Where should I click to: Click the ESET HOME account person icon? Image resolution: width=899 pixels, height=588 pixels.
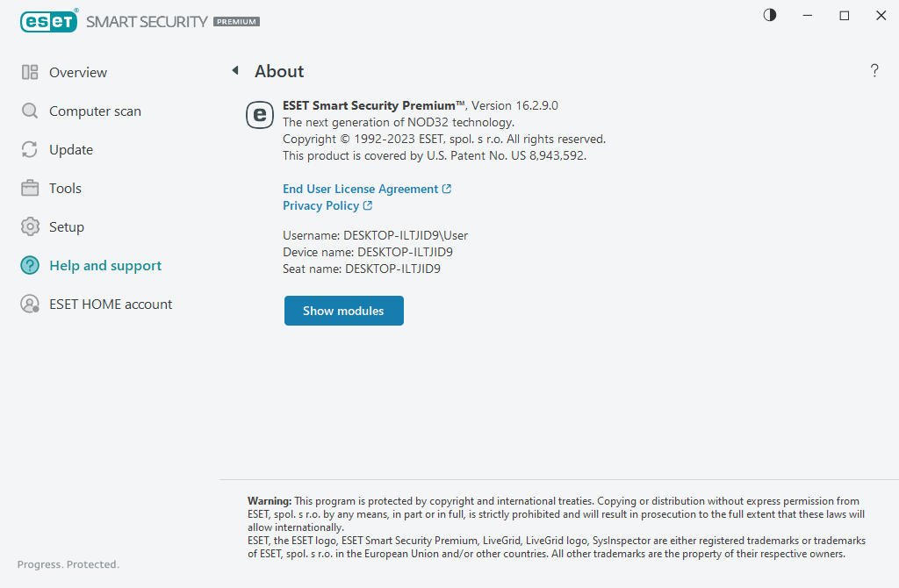(30, 305)
